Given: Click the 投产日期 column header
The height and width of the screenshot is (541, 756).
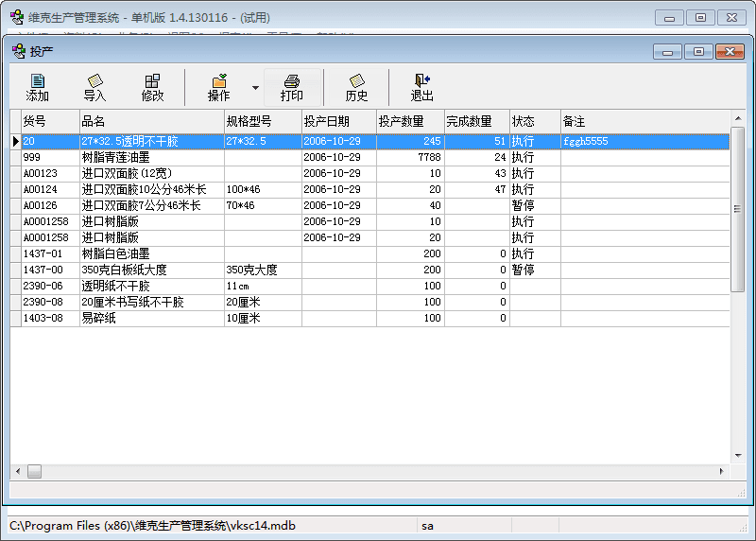Looking at the screenshot, I should click(x=338, y=121).
